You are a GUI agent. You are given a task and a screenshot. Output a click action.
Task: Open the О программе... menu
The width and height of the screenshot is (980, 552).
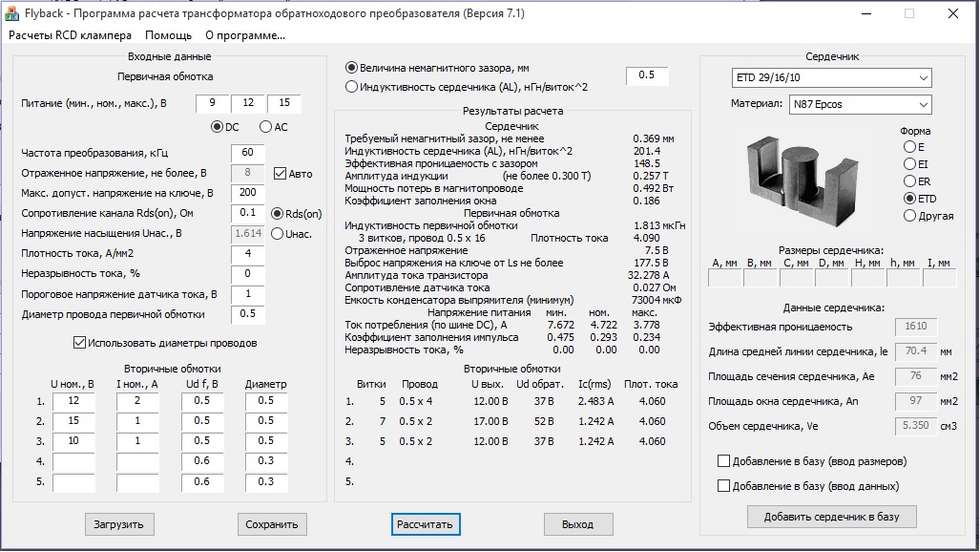(245, 35)
